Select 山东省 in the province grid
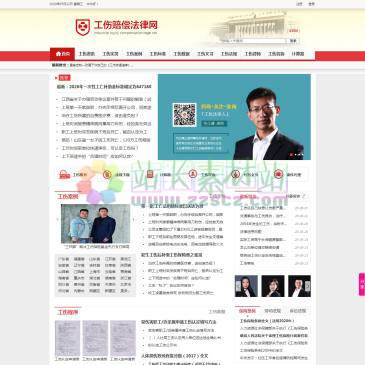365x365 pixels. pyautogui.click(x=94, y=259)
